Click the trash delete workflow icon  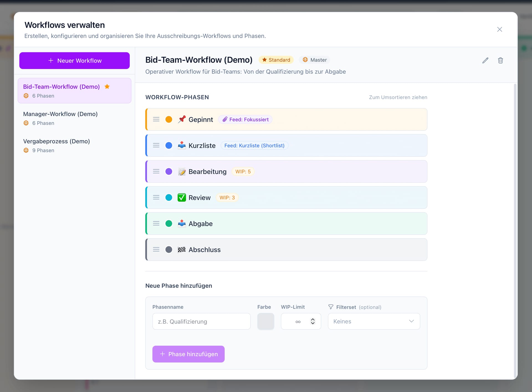click(x=500, y=60)
